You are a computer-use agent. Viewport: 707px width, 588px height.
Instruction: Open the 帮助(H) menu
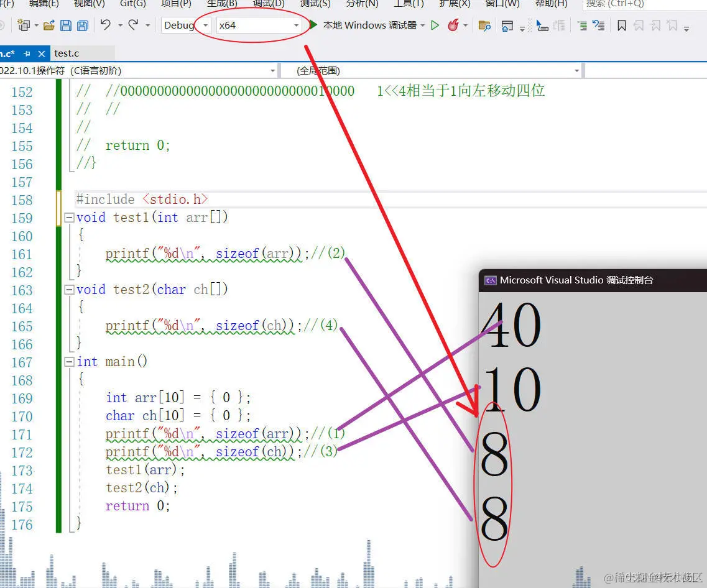click(x=551, y=4)
